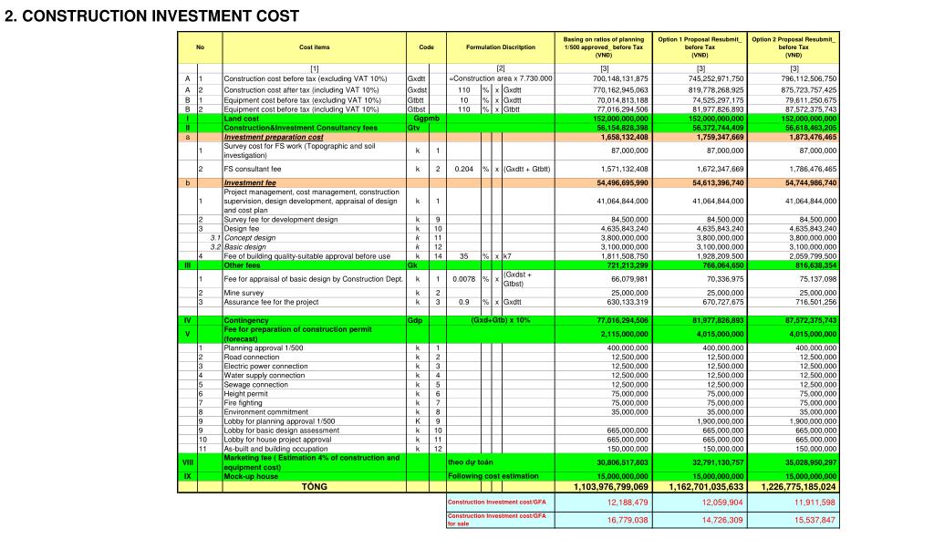The image size is (934, 560).
Task: Click 'Survey cost for FS work' item
Action: point(299,150)
